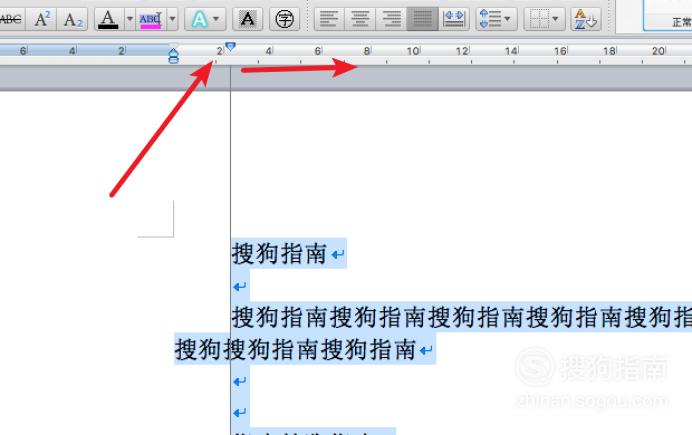Open highlight color dropdown arrow

point(173,19)
